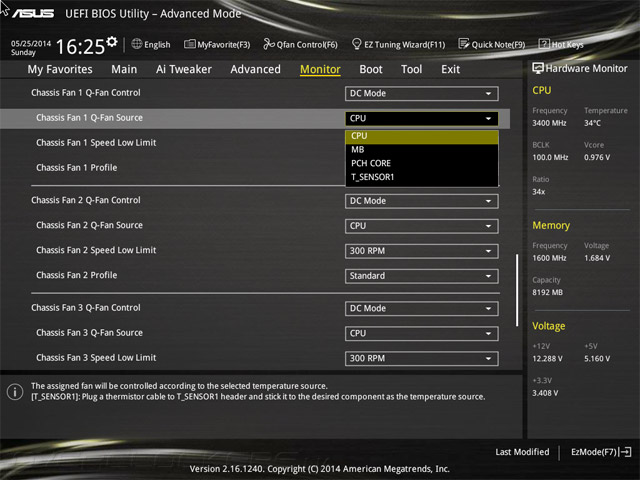Select Chassis Fan 1 Q-Fan Source label
The image size is (640, 480).
point(89,118)
